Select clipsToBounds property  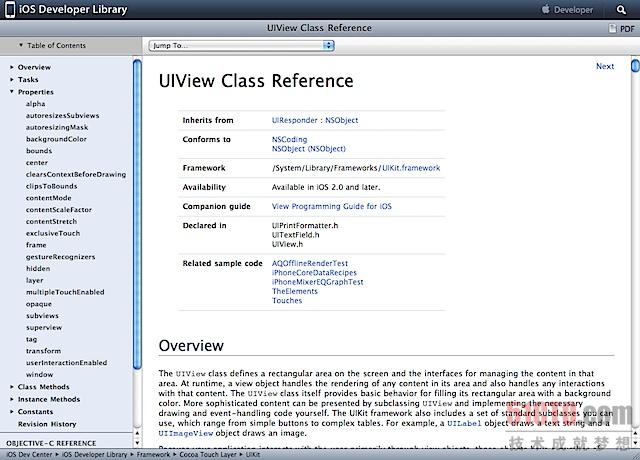click(x=51, y=186)
